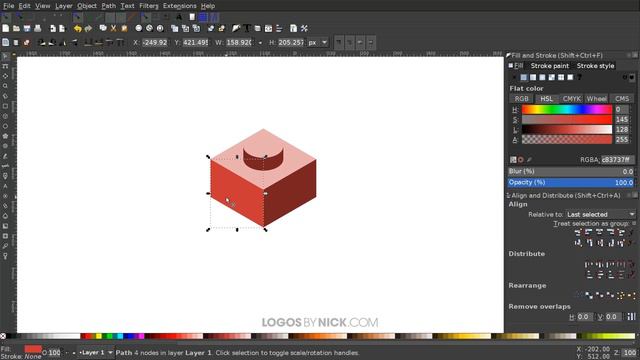Pick the yellow swatch in bottom palette
640x360 pixels.
pyautogui.click(x=98, y=336)
